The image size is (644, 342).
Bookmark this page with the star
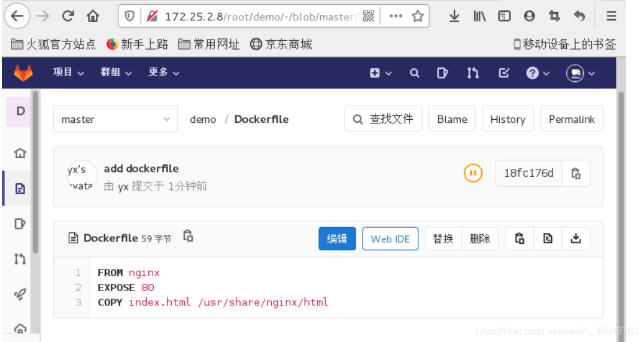point(418,16)
